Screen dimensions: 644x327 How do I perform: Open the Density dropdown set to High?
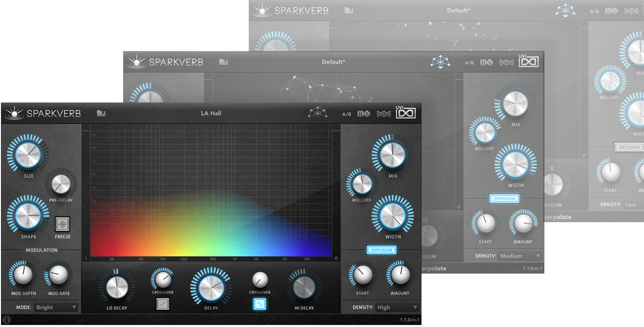[397, 307]
